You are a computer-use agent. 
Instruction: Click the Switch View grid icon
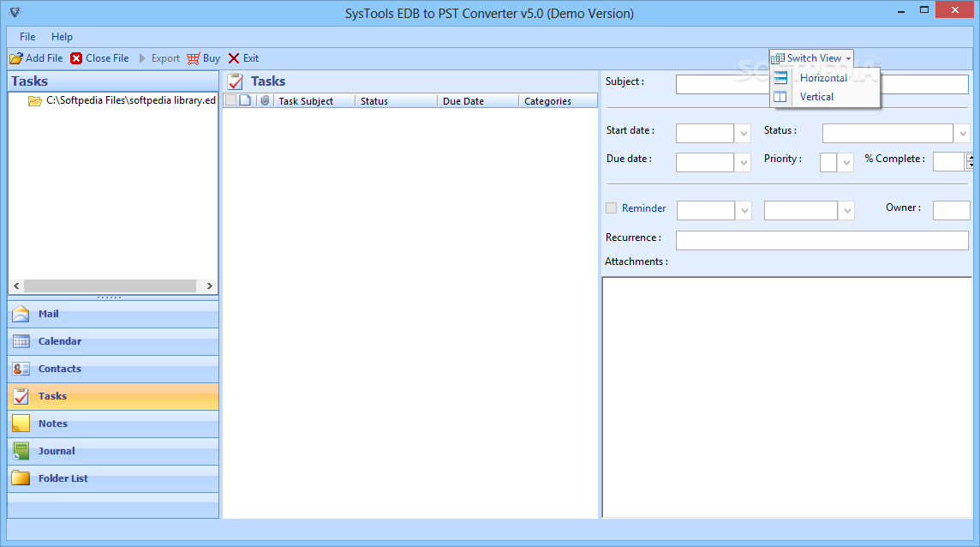tap(778, 58)
